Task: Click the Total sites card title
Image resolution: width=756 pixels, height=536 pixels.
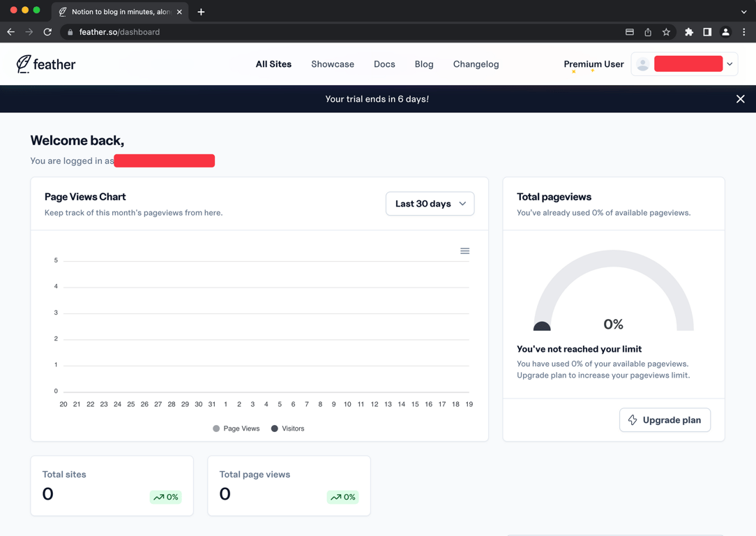Action: click(64, 475)
